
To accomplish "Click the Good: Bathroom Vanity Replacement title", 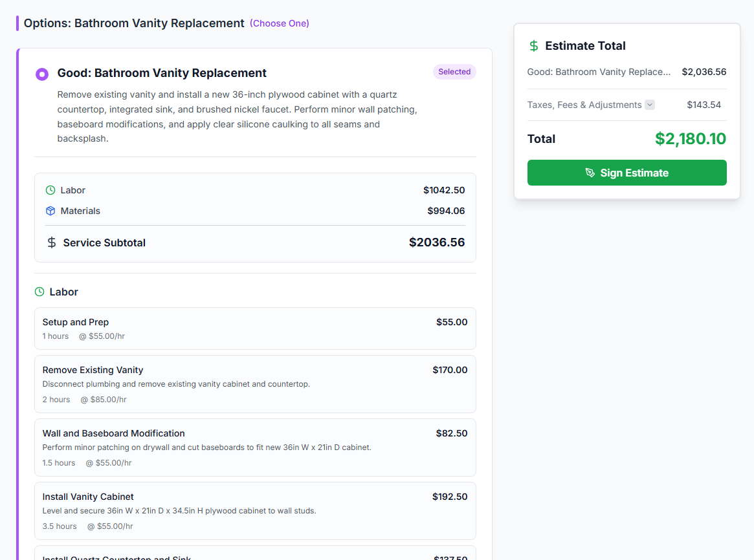I will [162, 73].
